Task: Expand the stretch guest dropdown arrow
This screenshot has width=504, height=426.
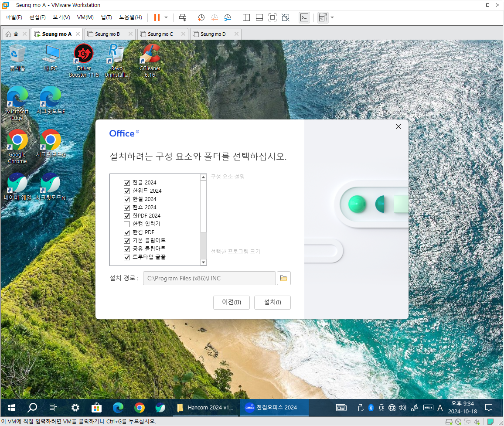Action: pos(332,17)
